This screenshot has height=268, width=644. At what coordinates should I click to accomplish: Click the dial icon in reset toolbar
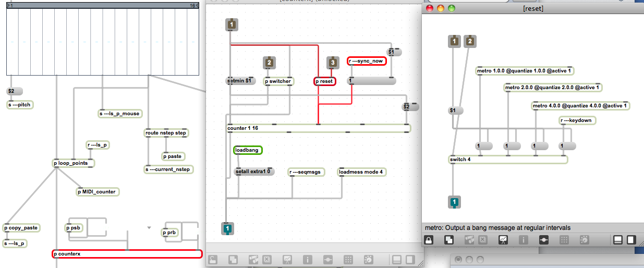click(584, 240)
